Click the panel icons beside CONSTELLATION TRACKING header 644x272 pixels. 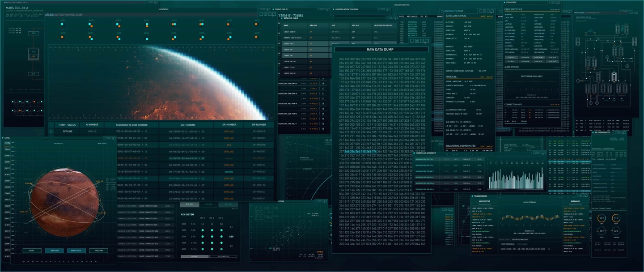point(384,9)
